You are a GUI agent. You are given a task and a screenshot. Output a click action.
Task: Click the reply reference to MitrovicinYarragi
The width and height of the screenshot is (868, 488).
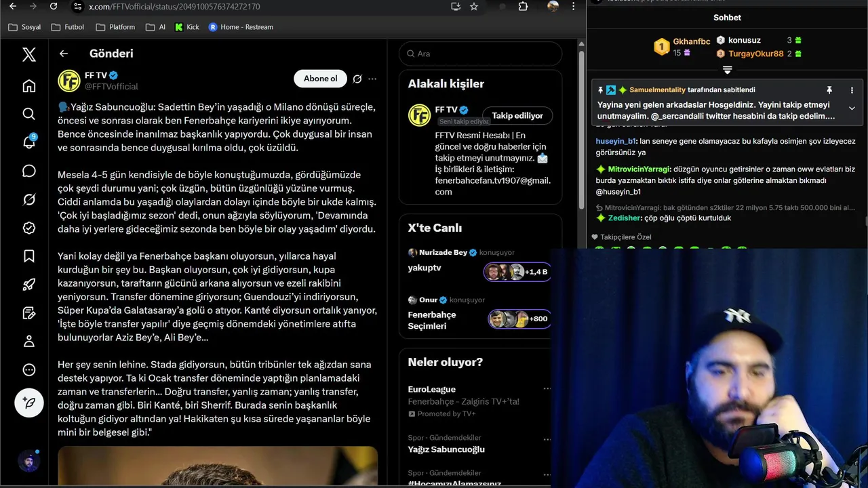726,207
